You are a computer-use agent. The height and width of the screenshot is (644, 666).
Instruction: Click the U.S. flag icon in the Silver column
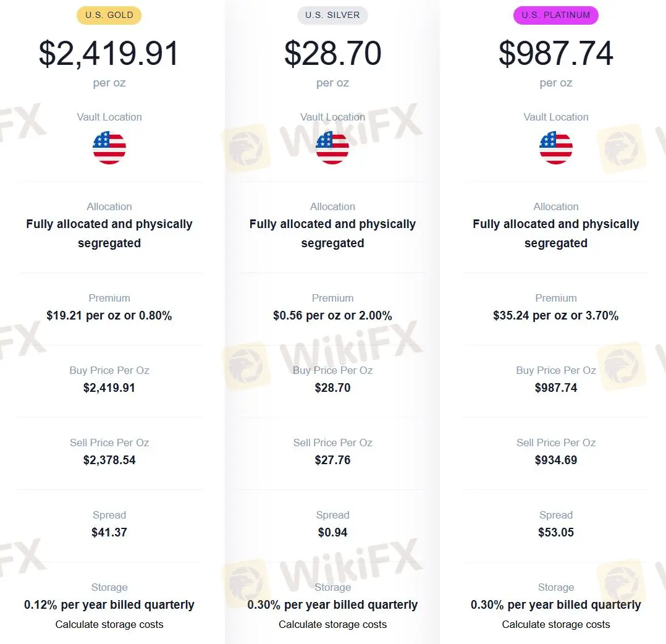pos(332,148)
